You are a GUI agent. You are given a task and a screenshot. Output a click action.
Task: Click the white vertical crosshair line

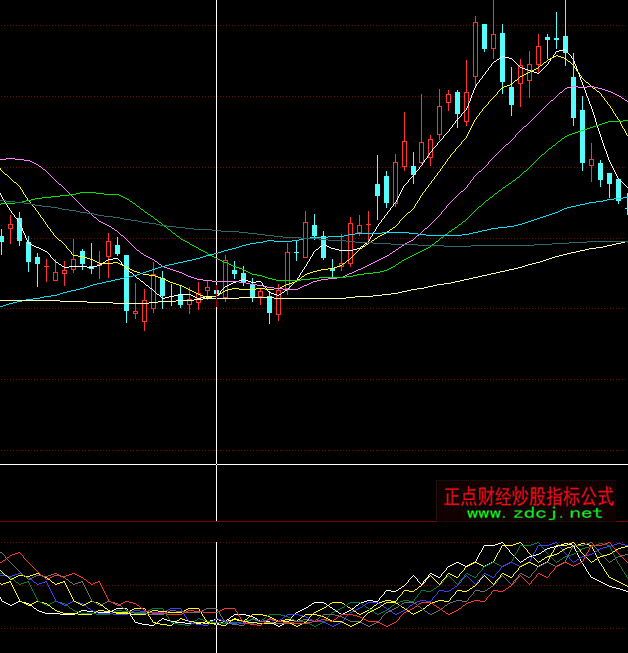[x=217, y=400]
